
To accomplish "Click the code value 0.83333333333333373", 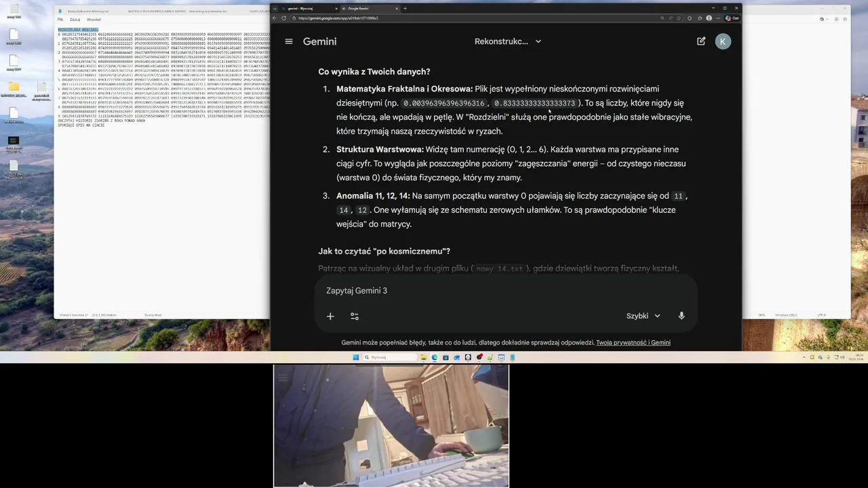I will [x=534, y=103].
